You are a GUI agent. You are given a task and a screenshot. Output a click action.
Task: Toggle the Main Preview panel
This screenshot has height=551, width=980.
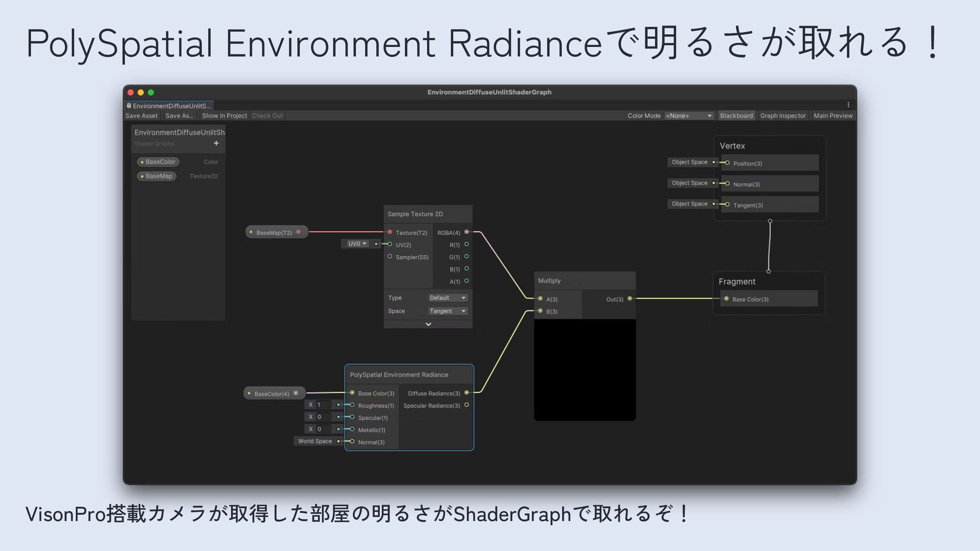(x=832, y=116)
